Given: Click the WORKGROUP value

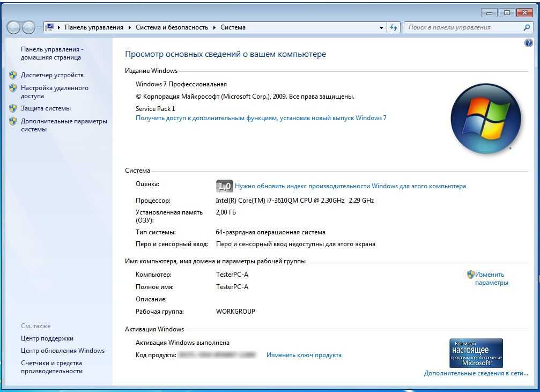Looking at the screenshot, I should (235, 312).
